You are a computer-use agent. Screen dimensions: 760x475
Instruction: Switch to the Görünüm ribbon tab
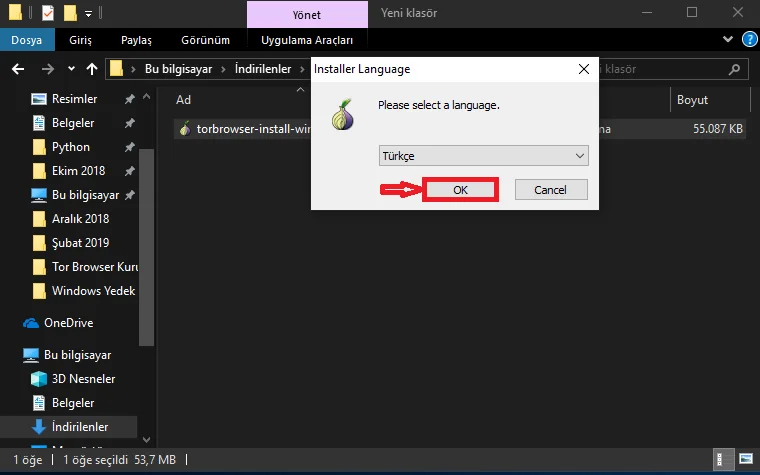[204, 40]
